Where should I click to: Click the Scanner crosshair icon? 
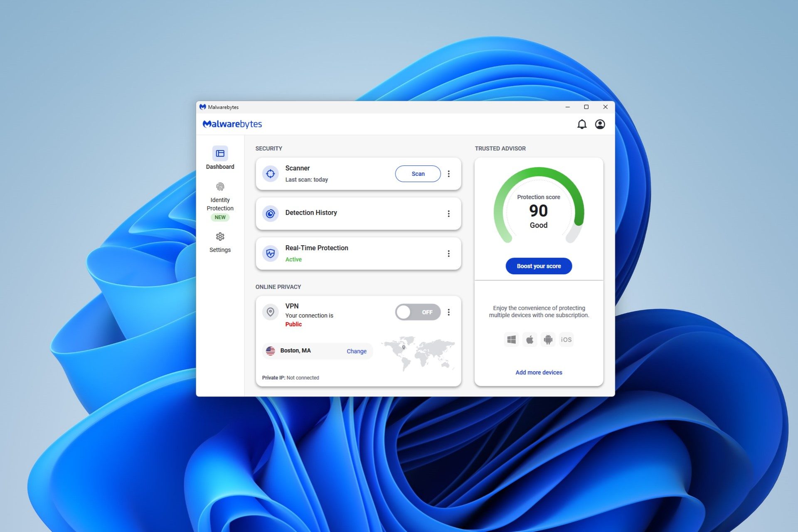[x=271, y=174]
